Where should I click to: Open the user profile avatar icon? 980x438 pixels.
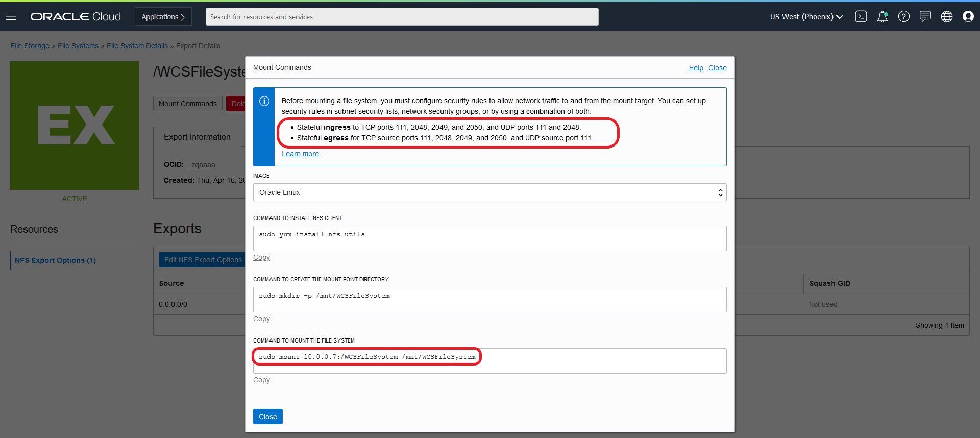[x=968, y=16]
